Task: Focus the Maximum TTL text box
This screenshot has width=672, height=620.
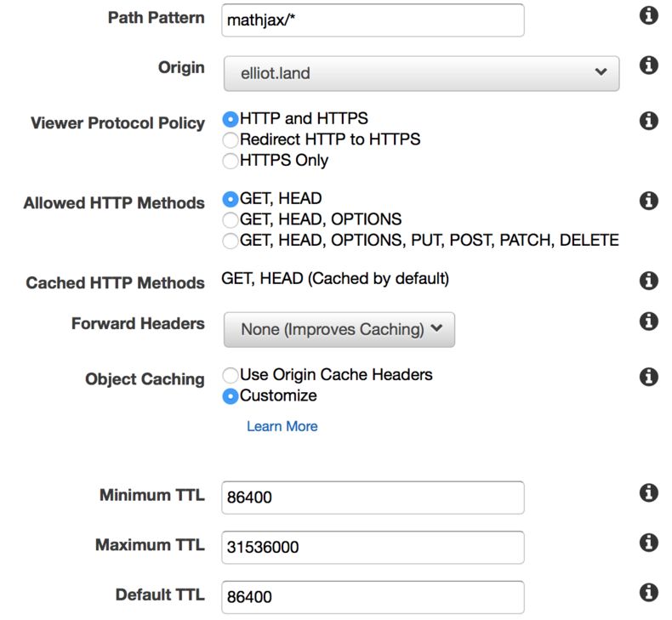Action: pos(372,547)
